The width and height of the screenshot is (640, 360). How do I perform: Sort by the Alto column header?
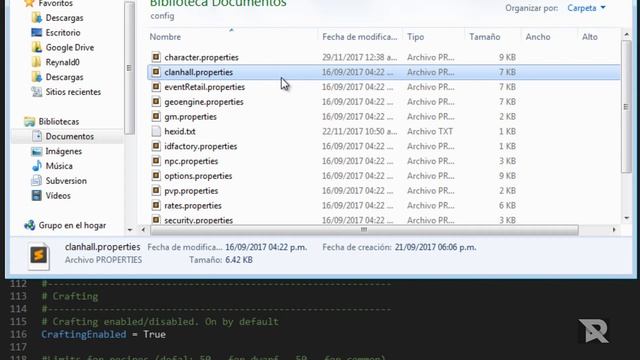click(590, 37)
